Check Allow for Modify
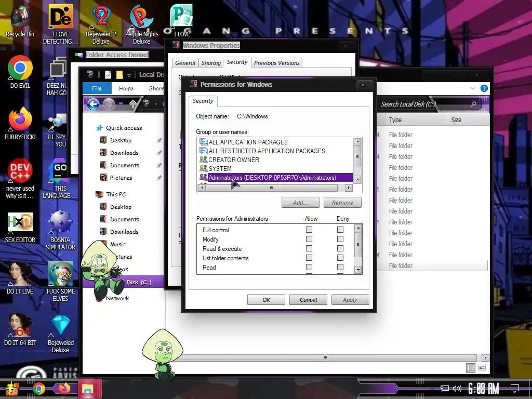This screenshot has width=532, height=399. (309, 239)
